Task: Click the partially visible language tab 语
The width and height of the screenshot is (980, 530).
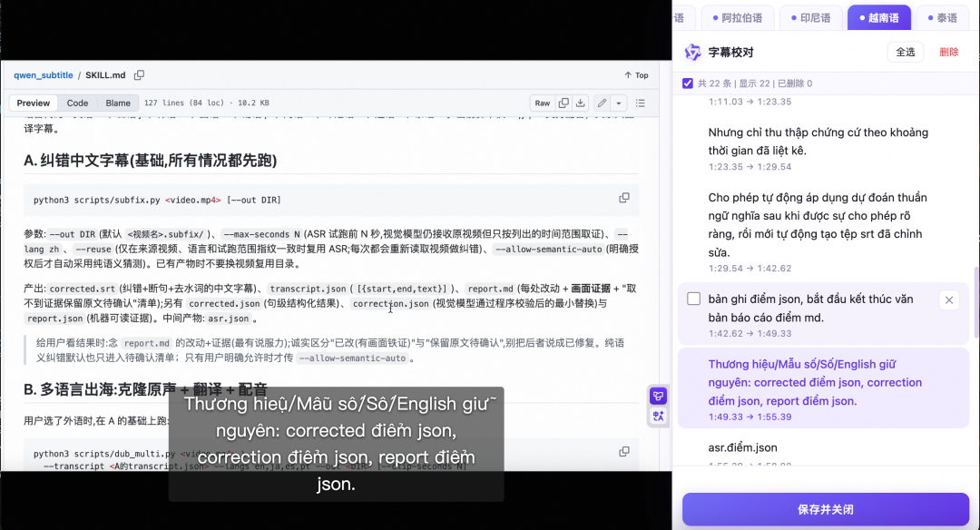Action: [679, 17]
